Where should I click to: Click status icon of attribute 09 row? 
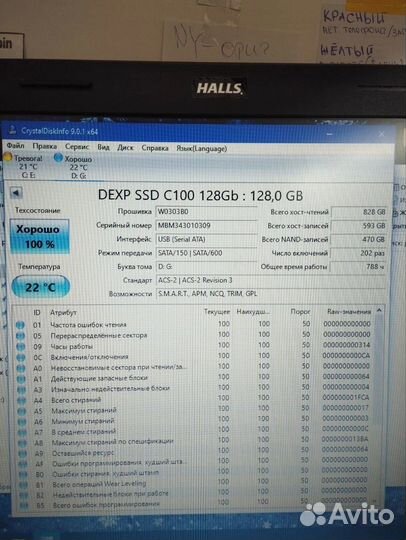click(x=21, y=346)
